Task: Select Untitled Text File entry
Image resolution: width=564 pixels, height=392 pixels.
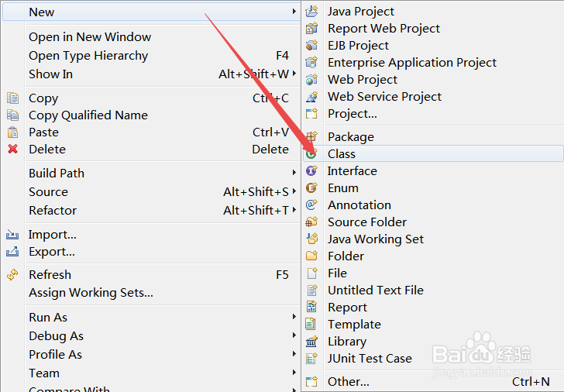Action: pos(375,291)
